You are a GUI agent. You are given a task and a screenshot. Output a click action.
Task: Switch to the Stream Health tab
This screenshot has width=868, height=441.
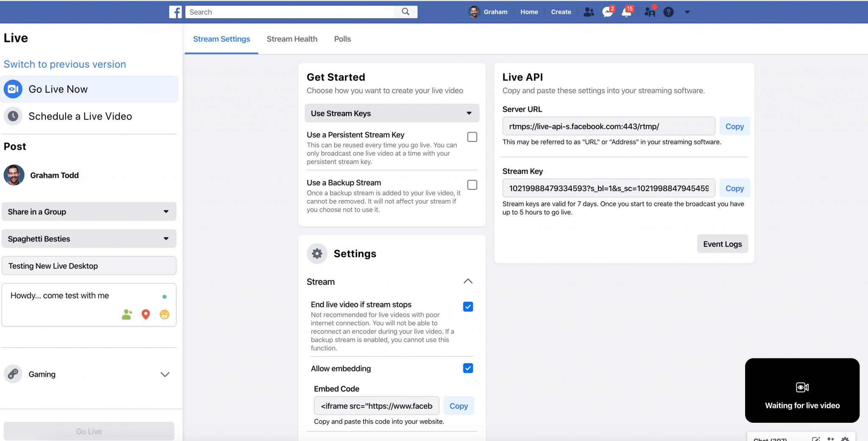point(292,39)
